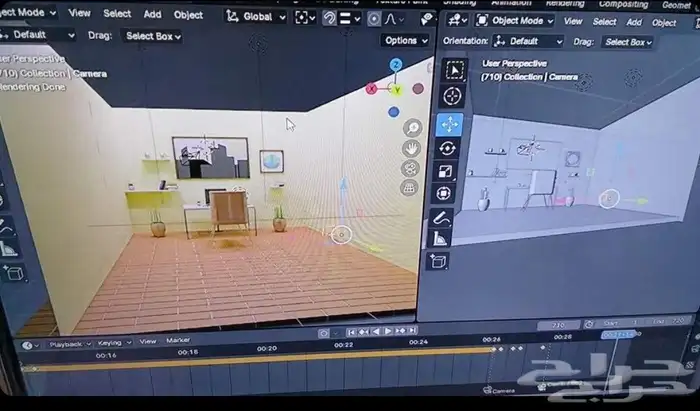Image resolution: width=700 pixels, height=411 pixels.
Task: Open timeline Marker menu
Action: point(178,340)
